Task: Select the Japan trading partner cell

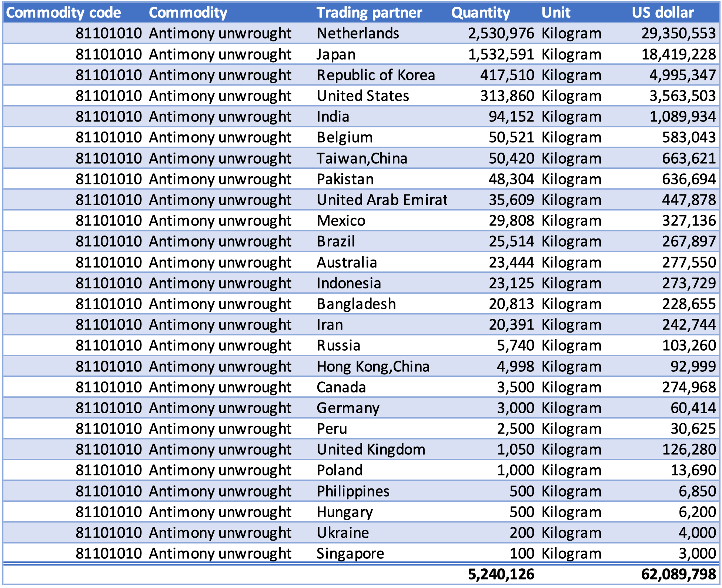Action: 336,54
